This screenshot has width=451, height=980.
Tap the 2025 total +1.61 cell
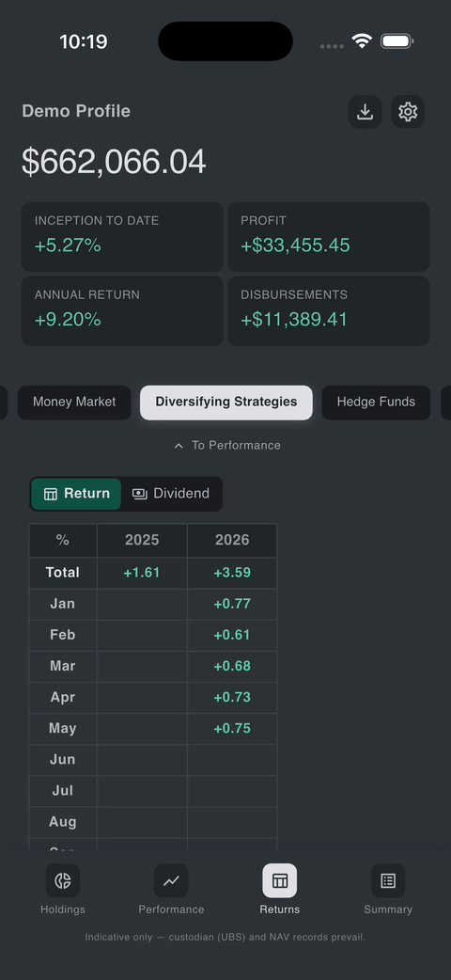coord(142,573)
